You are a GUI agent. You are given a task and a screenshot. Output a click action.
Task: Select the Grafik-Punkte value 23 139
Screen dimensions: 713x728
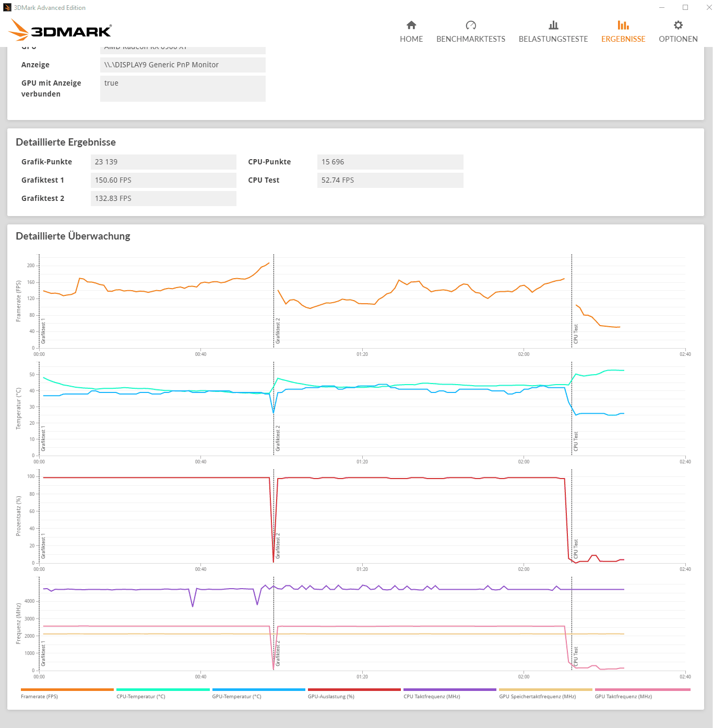(163, 162)
